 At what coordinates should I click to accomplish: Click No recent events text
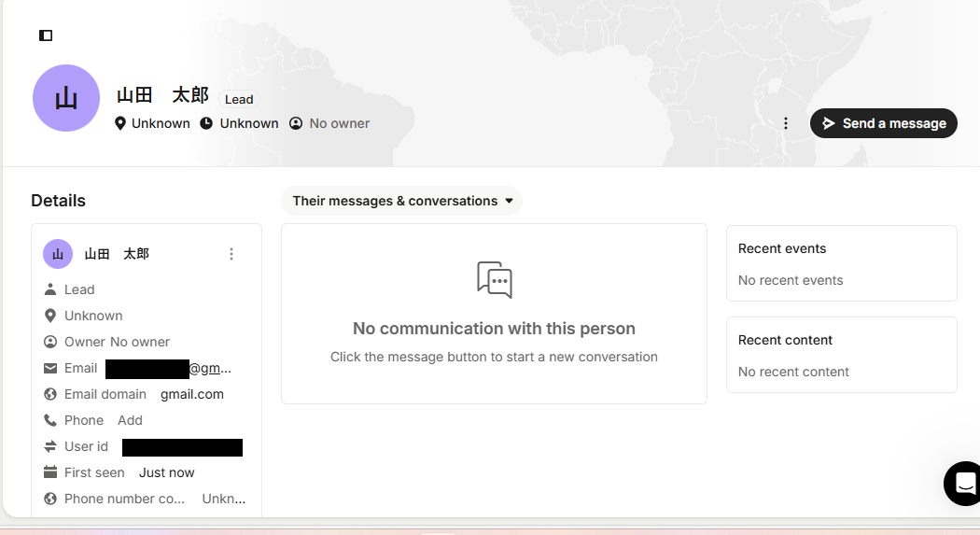click(x=790, y=280)
